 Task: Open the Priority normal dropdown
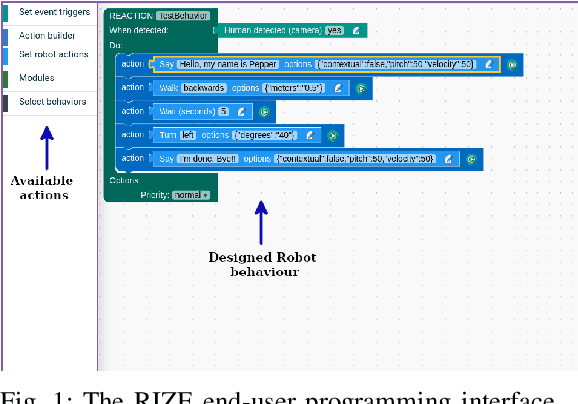[191, 195]
